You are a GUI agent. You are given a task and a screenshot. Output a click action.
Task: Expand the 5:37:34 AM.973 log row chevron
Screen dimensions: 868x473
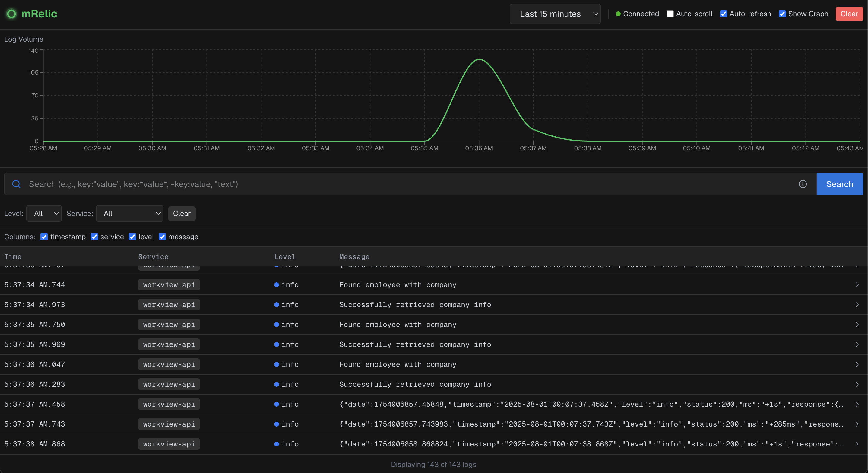[x=857, y=305]
